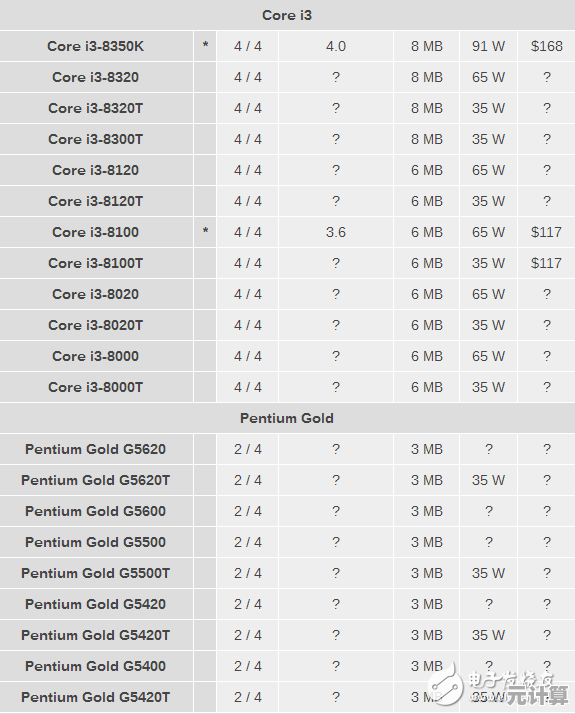Click the watermark logo icon at bottom right
575x714 pixels.
(x=445, y=684)
